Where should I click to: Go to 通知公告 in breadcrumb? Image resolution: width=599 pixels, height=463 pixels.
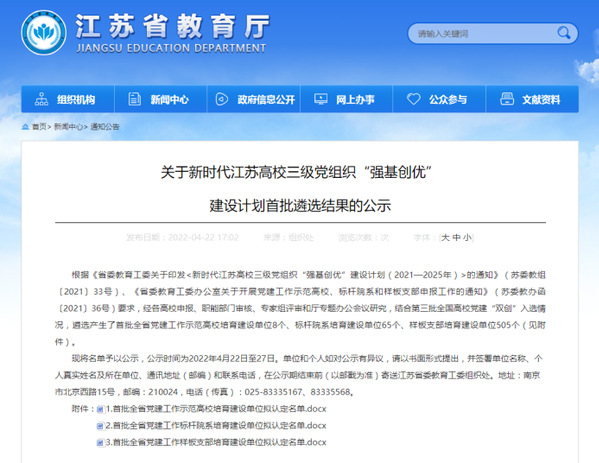[x=105, y=127]
